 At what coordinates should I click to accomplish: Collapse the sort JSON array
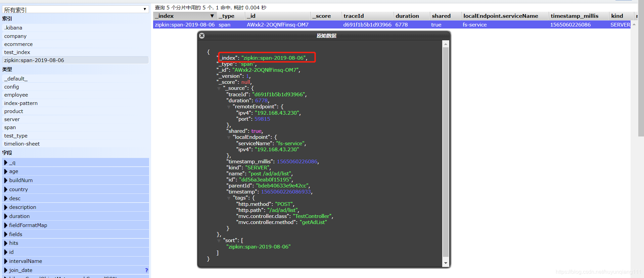(x=219, y=241)
